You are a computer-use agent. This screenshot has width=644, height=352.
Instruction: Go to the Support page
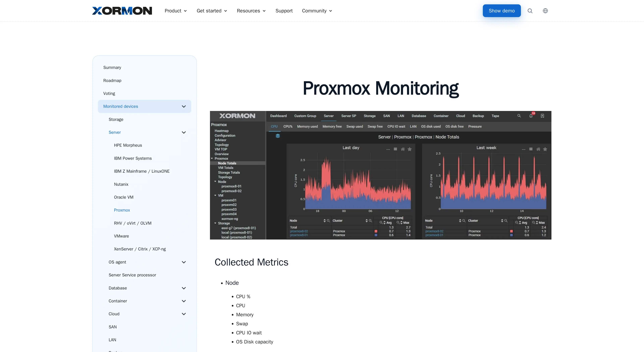click(284, 11)
